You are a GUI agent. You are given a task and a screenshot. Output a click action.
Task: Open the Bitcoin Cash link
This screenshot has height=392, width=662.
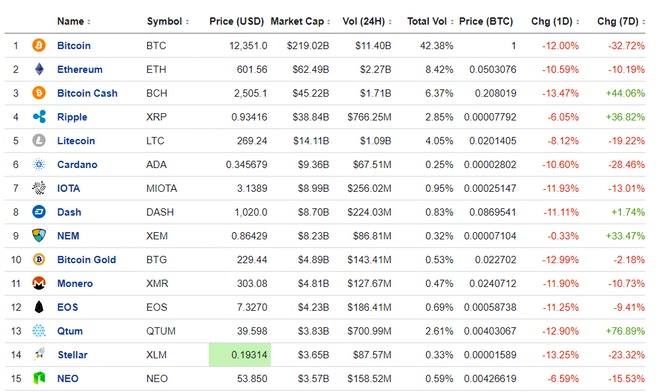[x=87, y=93]
